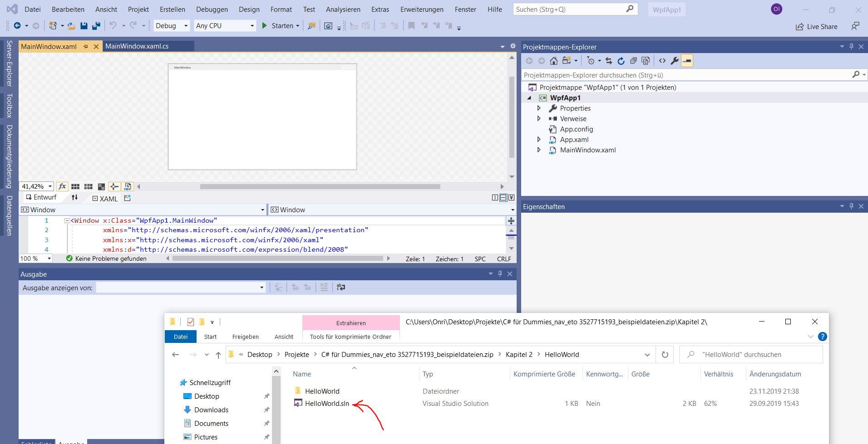Click the Navigate Backward arrow icon
The height and width of the screenshot is (444, 868).
coord(17,26)
